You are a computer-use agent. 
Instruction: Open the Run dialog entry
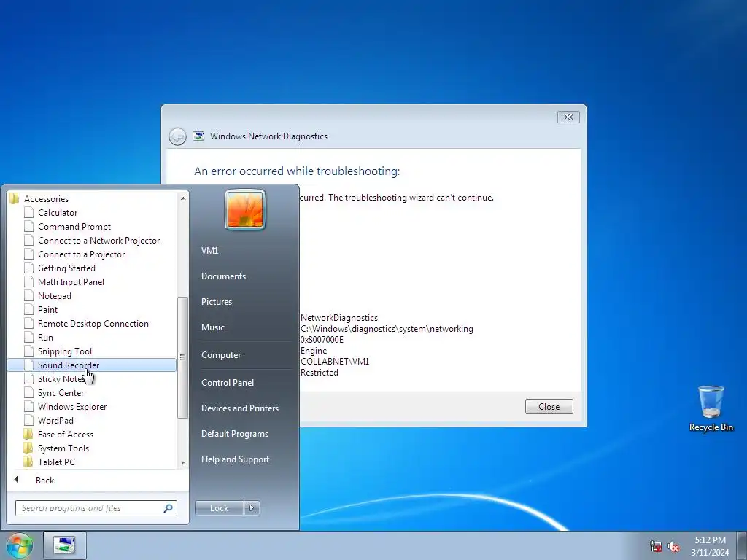46,337
